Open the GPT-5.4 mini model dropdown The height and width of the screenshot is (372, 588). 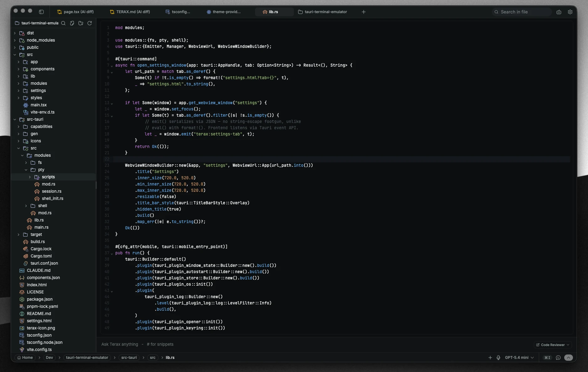click(x=519, y=358)
